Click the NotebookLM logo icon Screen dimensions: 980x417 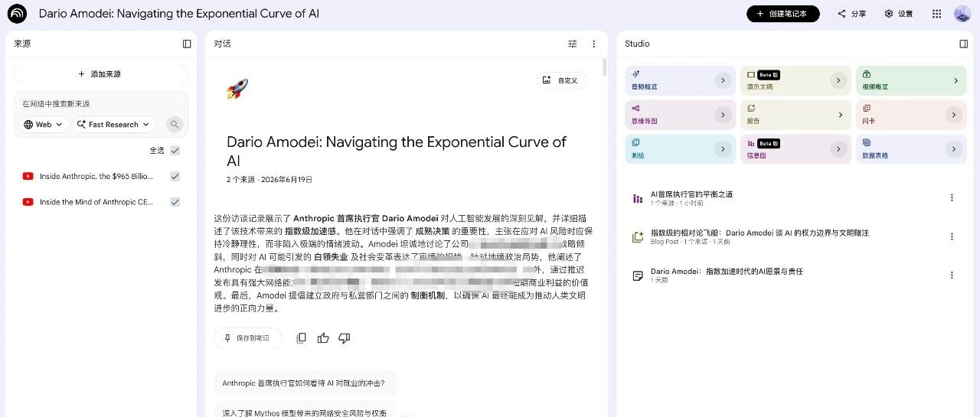[17, 14]
